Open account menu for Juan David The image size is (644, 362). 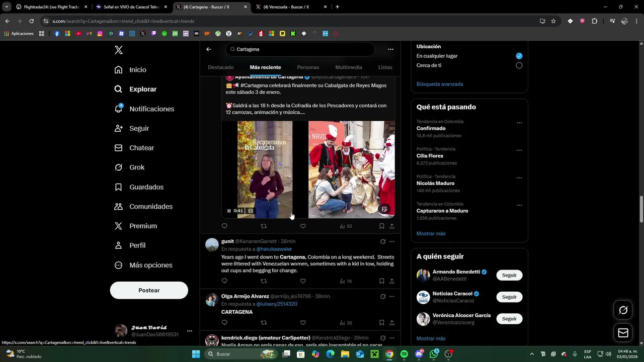[189, 331]
